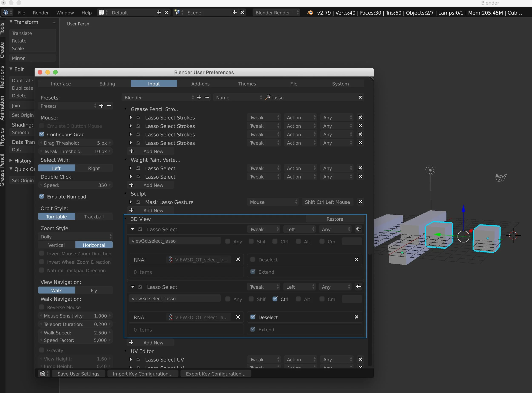Disable the Continuous Grab checkbox
Image resolution: width=532 pixels, height=393 pixels.
(x=42, y=134)
